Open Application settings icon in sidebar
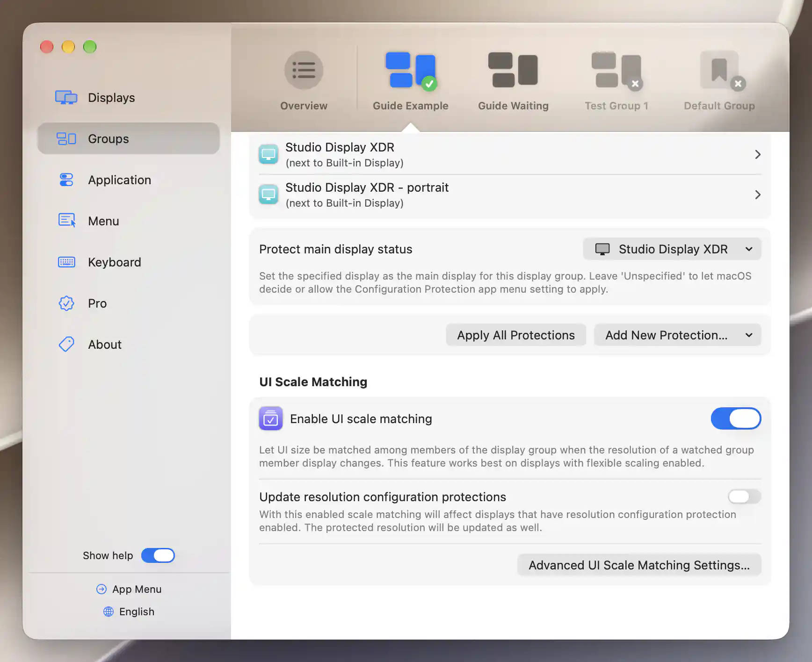 [x=66, y=180]
